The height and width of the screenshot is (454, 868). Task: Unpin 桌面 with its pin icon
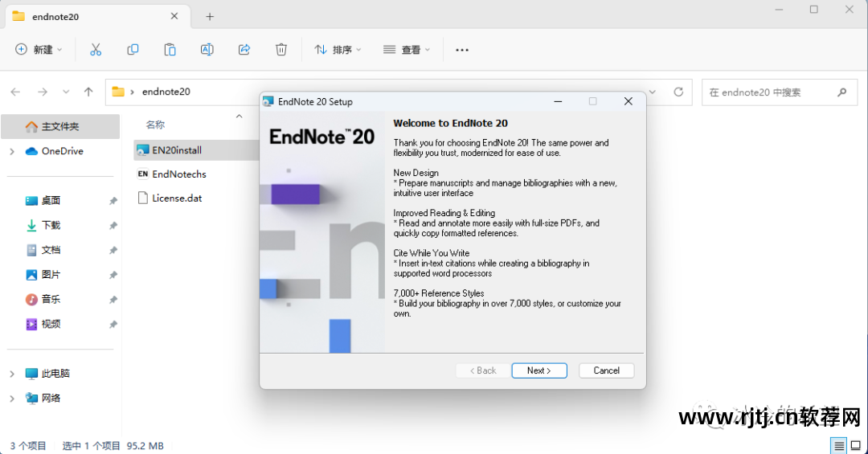(x=113, y=201)
